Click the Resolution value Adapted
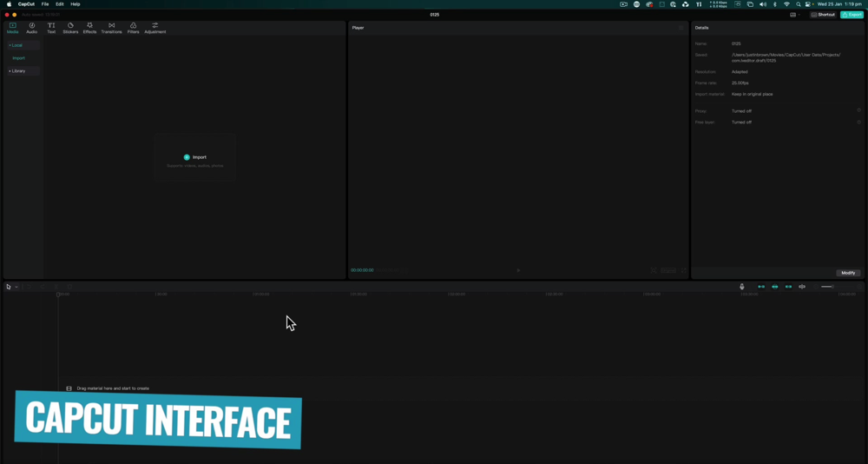 tap(740, 71)
